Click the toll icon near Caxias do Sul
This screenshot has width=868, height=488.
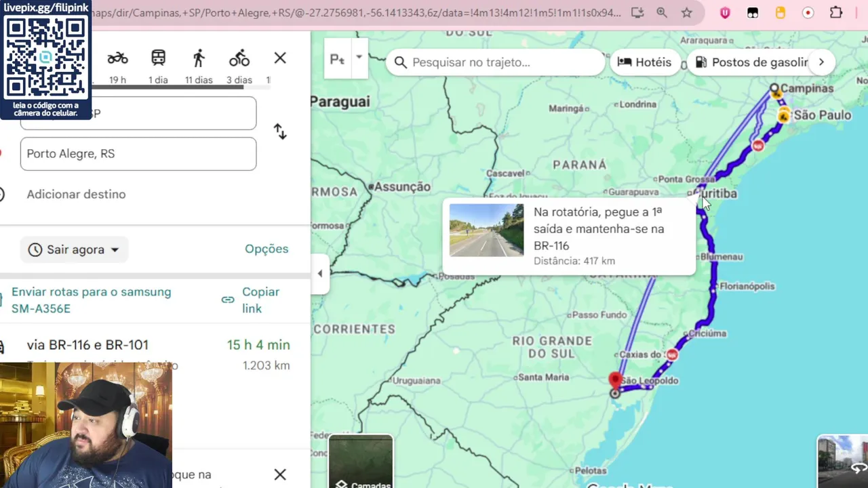click(x=672, y=354)
